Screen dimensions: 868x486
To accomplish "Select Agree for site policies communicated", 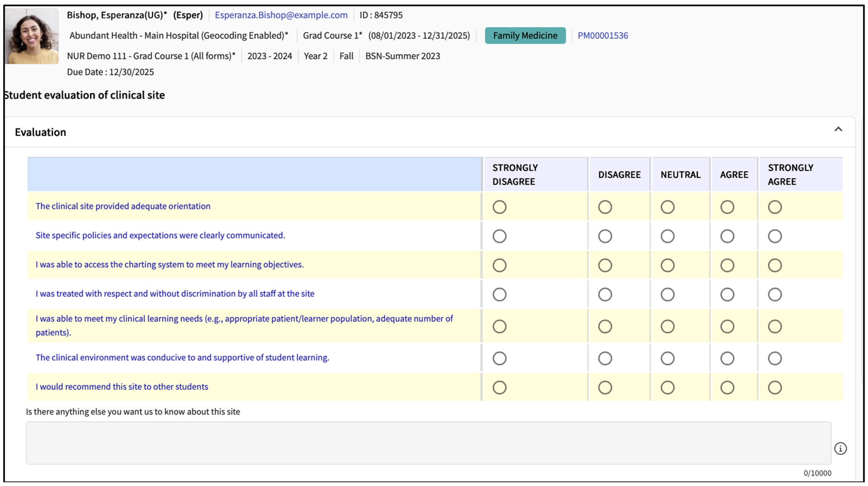I will click(727, 236).
